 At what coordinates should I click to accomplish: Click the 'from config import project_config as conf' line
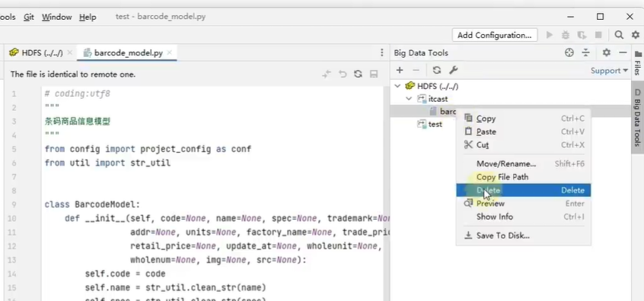tap(148, 149)
